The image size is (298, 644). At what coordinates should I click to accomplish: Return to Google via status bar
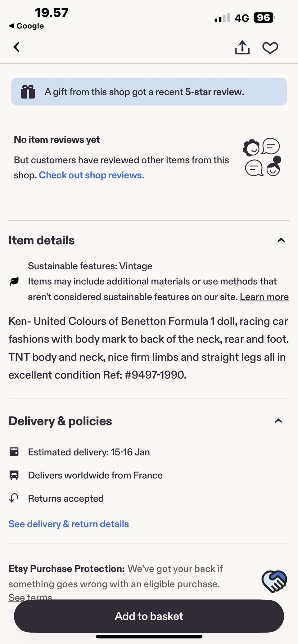click(x=26, y=26)
